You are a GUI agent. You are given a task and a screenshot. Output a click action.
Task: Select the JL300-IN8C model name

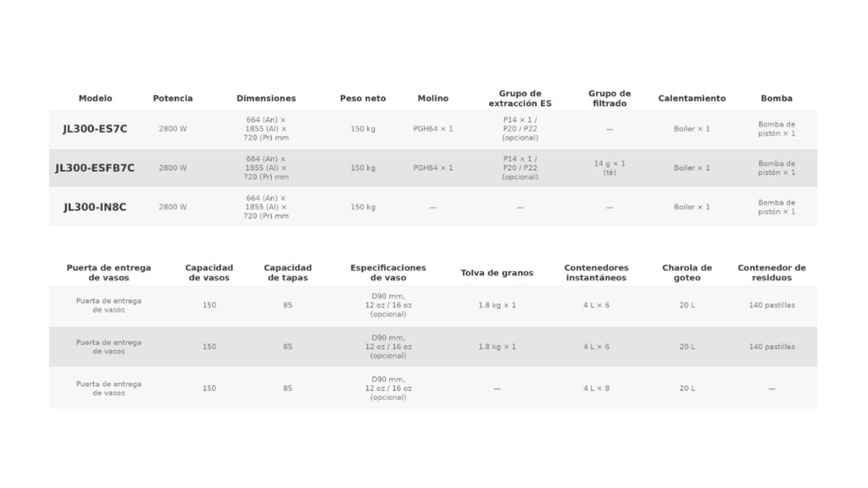95,207
